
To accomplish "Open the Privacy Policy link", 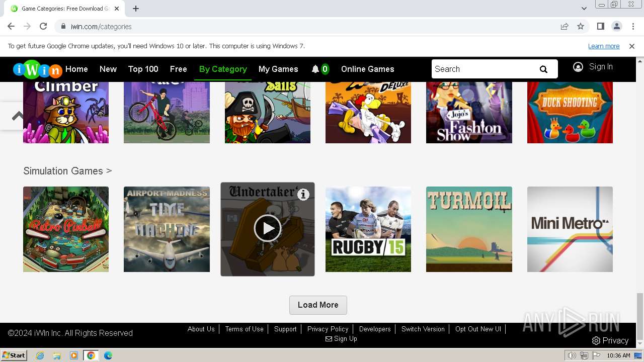I will click(x=328, y=329).
